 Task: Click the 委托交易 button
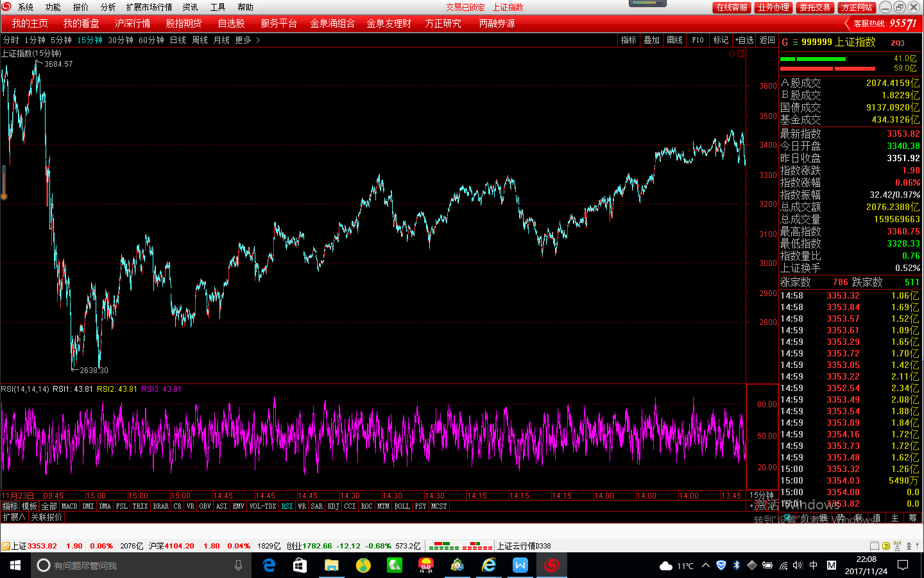click(x=815, y=8)
